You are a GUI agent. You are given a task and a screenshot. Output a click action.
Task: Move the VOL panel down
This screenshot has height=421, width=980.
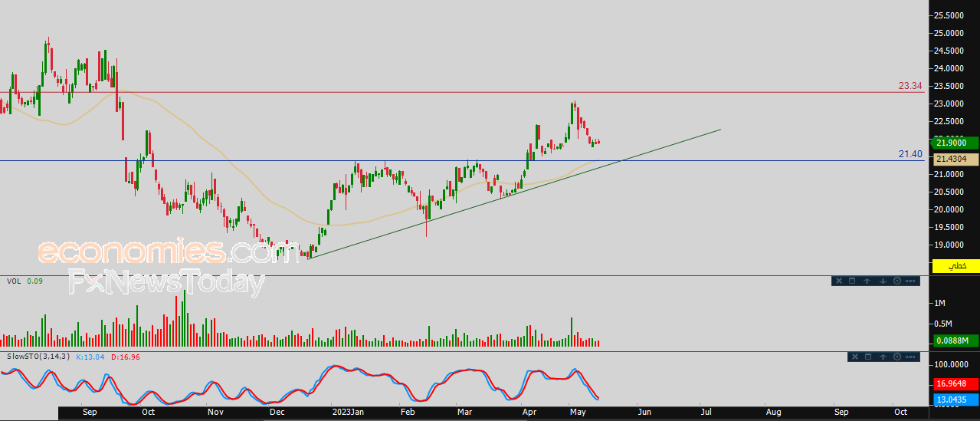tap(882, 281)
